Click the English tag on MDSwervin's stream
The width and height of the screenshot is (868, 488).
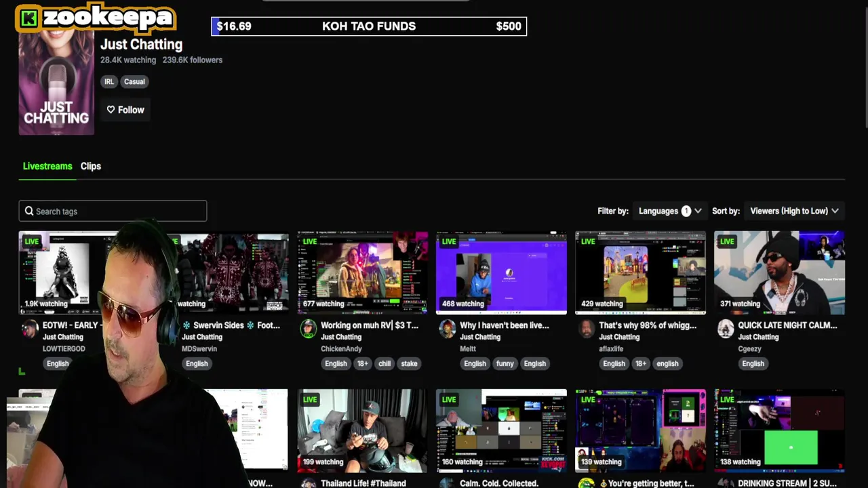pyautogui.click(x=197, y=363)
